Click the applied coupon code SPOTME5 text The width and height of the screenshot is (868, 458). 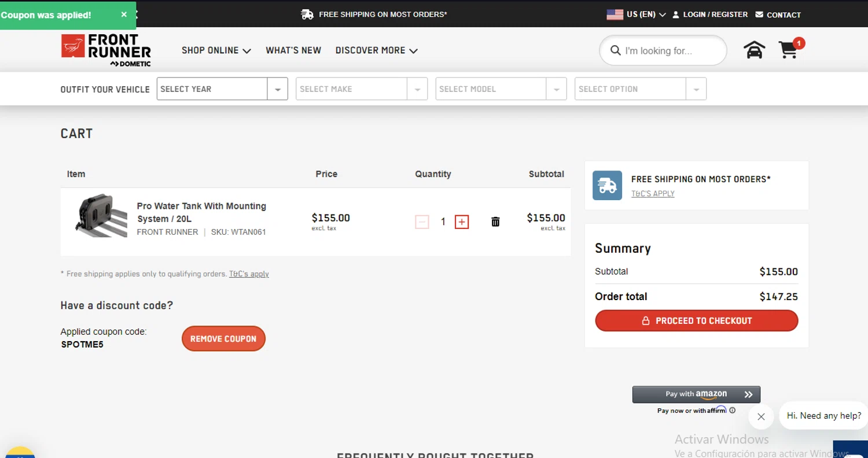coord(82,345)
